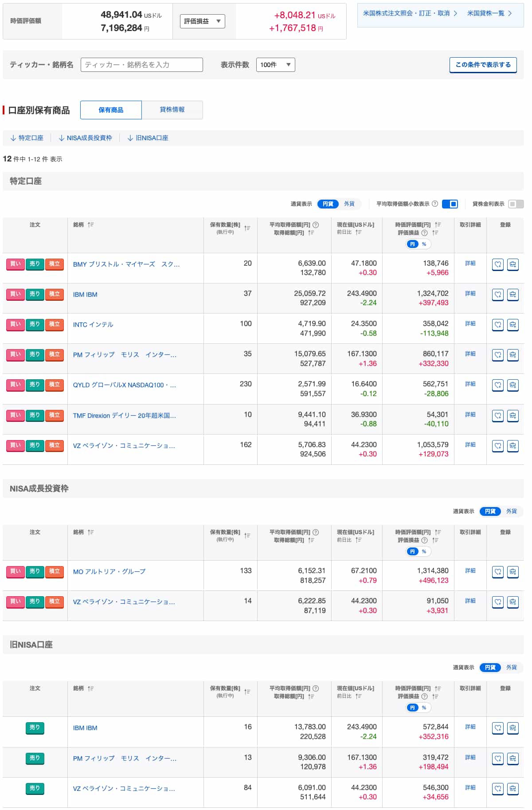Image resolution: width=532 pixels, height=810 pixels.
Task: Open help icon next to 平均取得価額小数表示
Action: pos(435,204)
